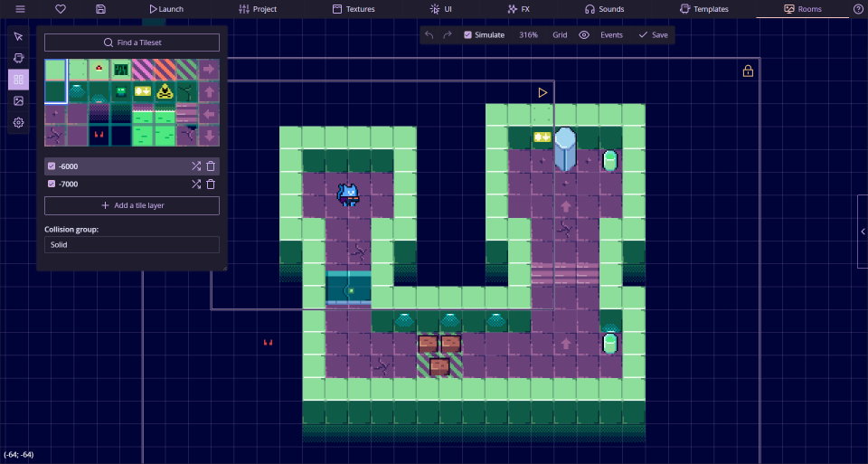Select the cursor Select tool
The image size is (868, 464).
point(18,36)
